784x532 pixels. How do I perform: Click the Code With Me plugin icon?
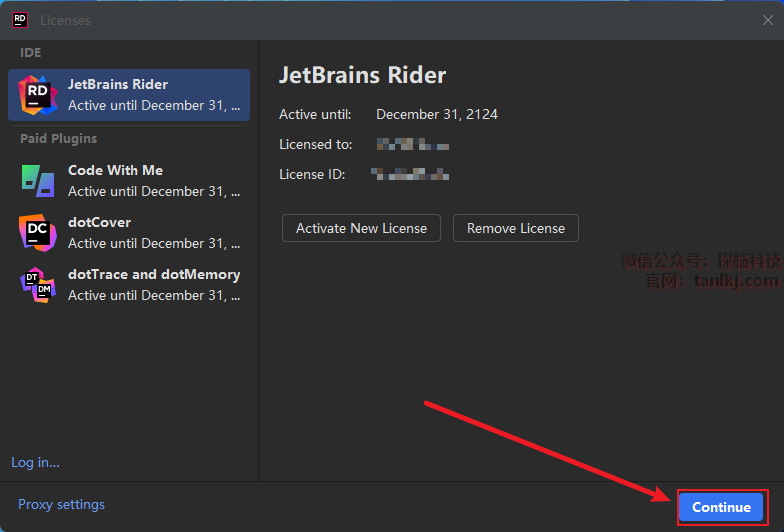coord(38,180)
